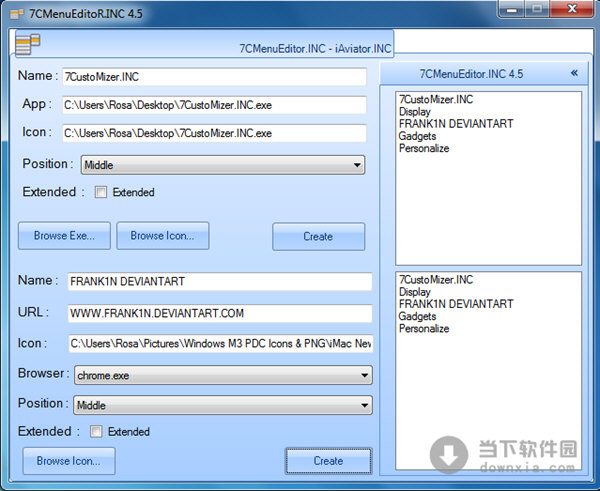The width and height of the screenshot is (600, 491).
Task: Click the Browse Exe... button
Action: [64, 236]
